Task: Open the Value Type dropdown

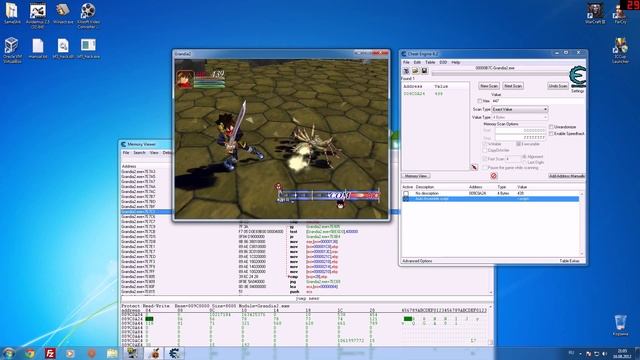Action: coord(520,117)
